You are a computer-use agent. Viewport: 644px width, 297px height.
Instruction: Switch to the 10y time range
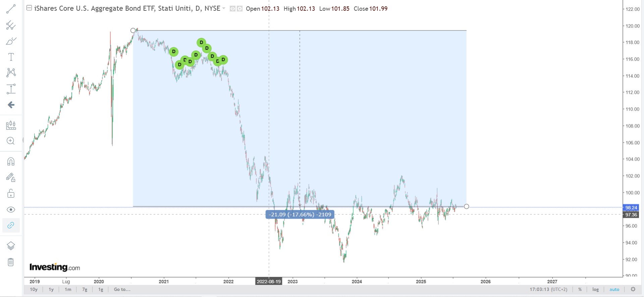[x=34, y=289]
